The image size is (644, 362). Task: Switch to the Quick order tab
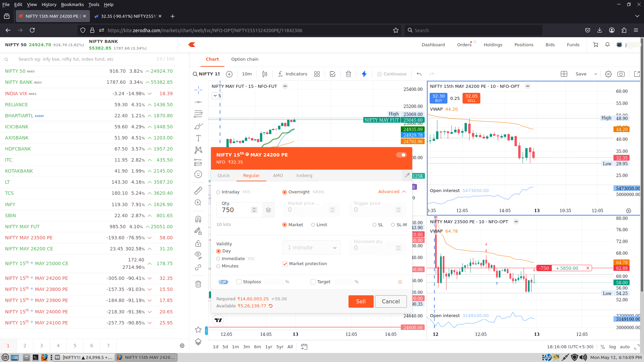[224, 176]
